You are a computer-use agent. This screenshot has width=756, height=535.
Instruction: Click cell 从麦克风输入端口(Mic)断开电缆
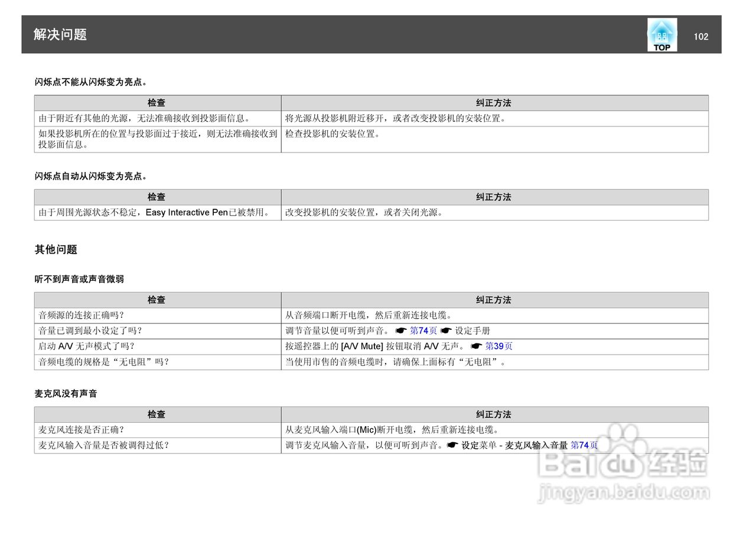(495, 430)
